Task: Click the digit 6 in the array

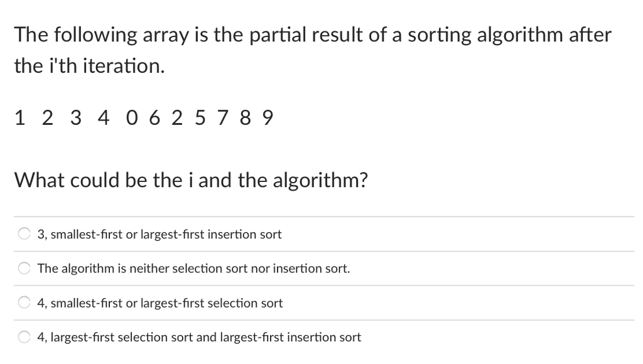Action: coord(154,118)
